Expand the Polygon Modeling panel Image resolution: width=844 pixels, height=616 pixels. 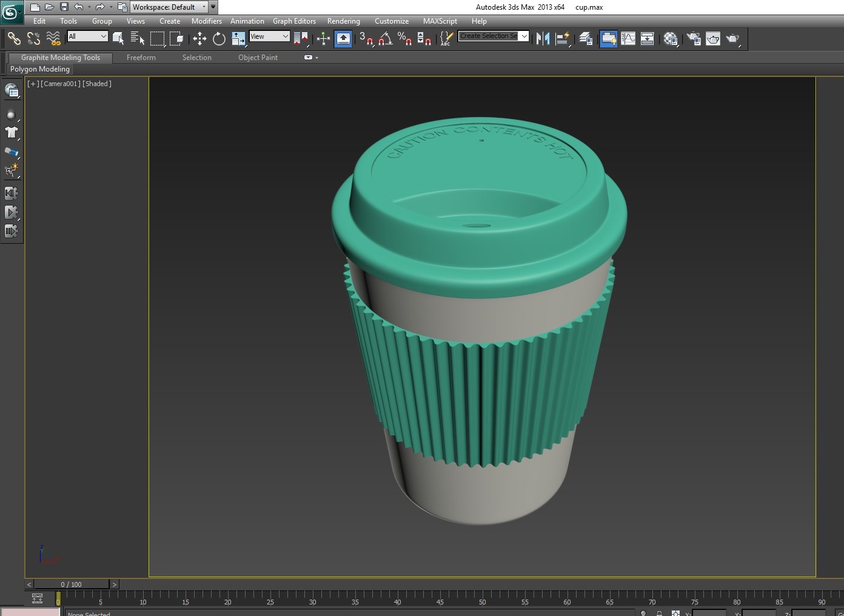[x=39, y=69]
